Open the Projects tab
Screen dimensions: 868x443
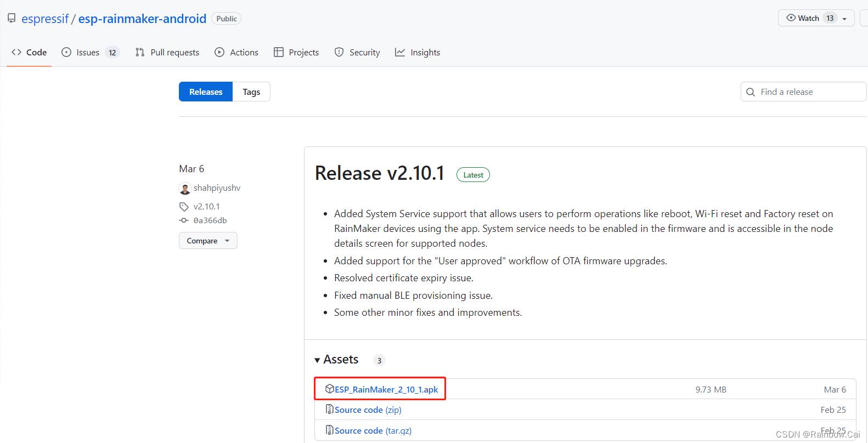pyautogui.click(x=296, y=52)
